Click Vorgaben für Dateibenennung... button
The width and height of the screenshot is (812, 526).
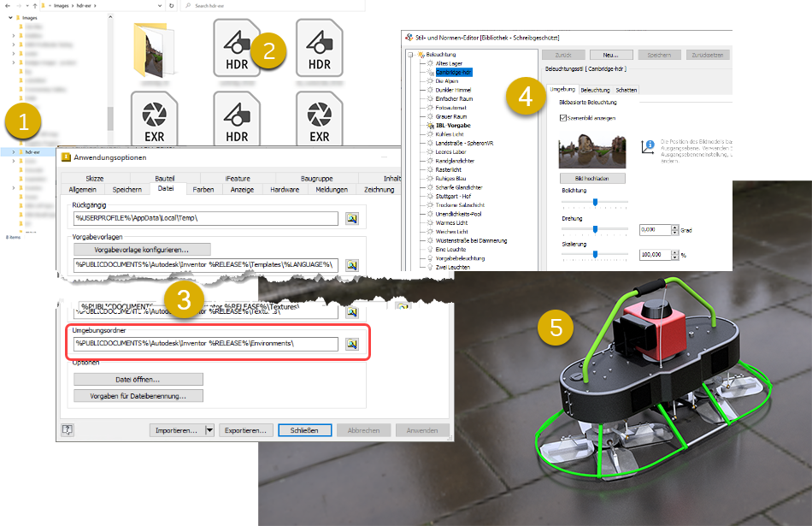click(x=138, y=396)
